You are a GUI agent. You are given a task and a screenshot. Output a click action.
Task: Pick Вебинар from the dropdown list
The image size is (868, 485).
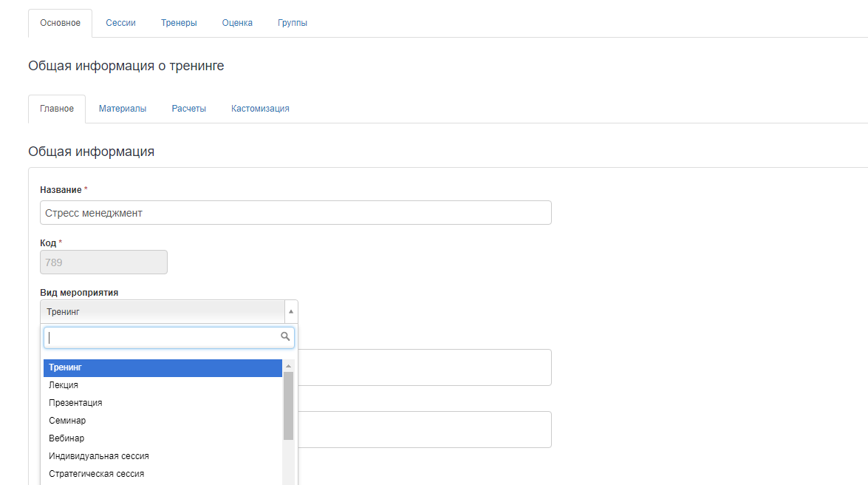point(163,438)
